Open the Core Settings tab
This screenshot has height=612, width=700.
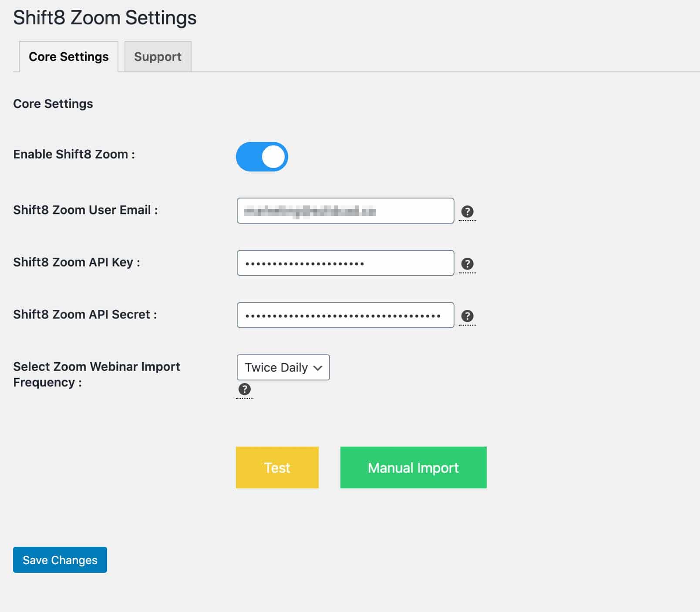pos(69,57)
